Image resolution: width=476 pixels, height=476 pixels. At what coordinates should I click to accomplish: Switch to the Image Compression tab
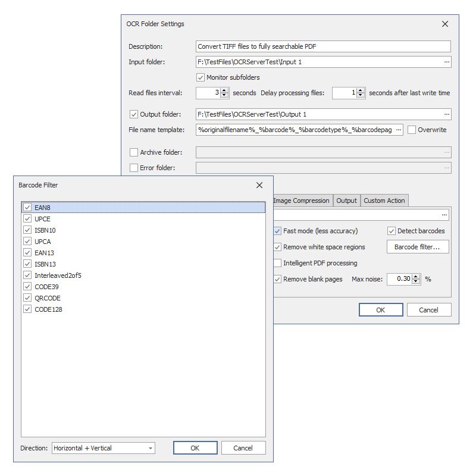coord(301,201)
